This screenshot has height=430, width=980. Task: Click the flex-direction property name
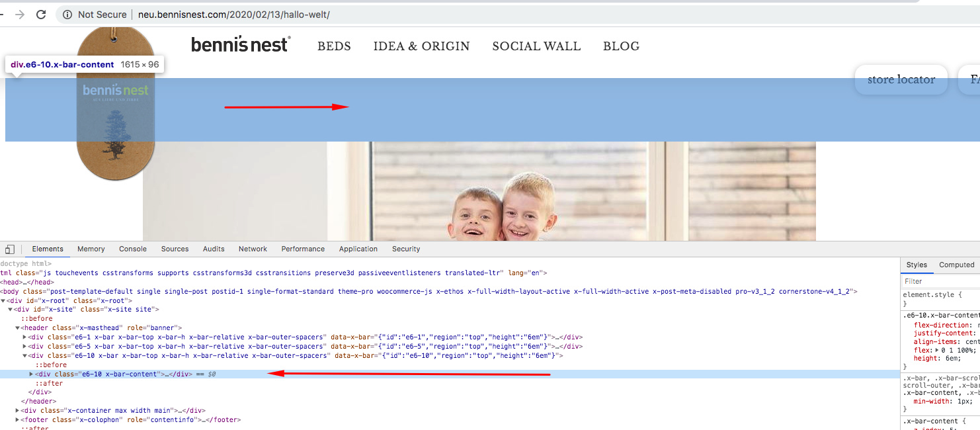point(942,325)
